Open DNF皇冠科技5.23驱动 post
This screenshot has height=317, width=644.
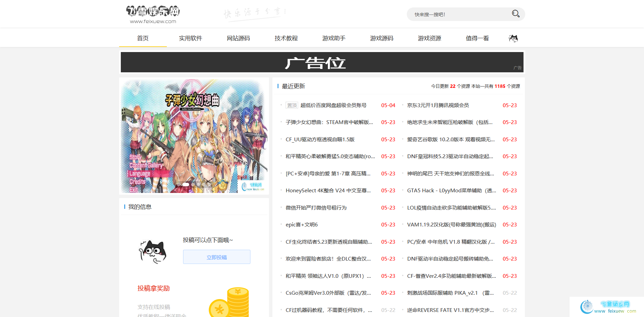pos(450,156)
